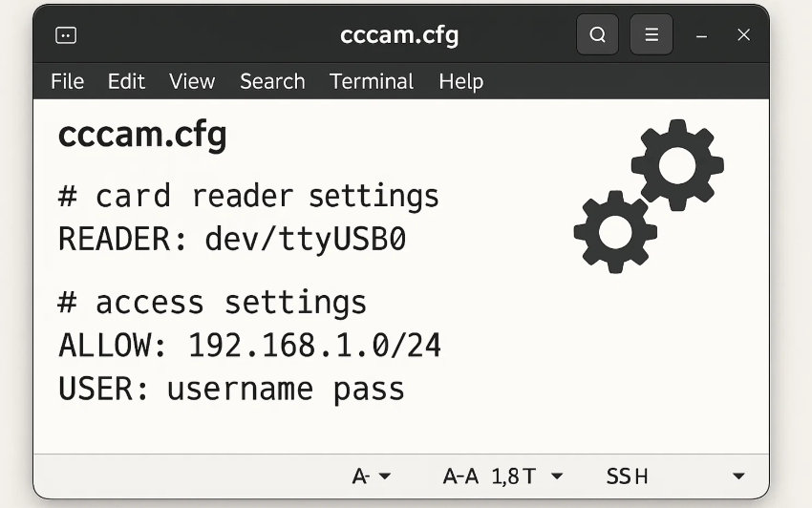Open the Edit menu
This screenshot has height=508, width=812.
pos(126,81)
